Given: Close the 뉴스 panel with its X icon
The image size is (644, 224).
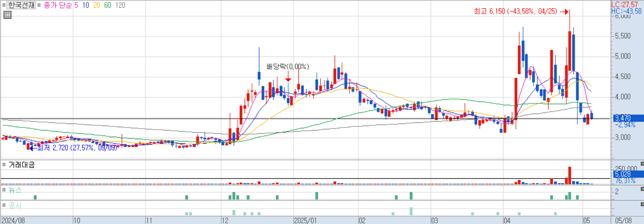Looking at the screenshot, I should pyautogui.click(x=642, y=189).
